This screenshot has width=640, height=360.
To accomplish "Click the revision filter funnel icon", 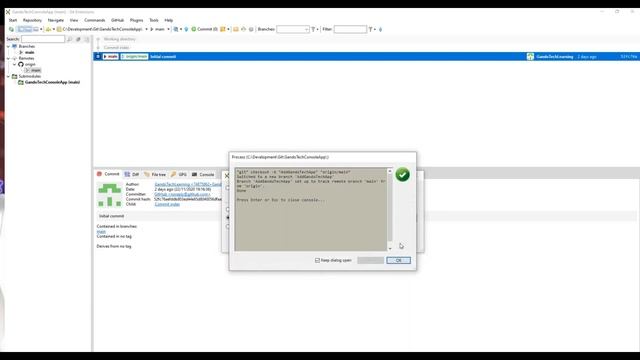I will (x=371, y=29).
